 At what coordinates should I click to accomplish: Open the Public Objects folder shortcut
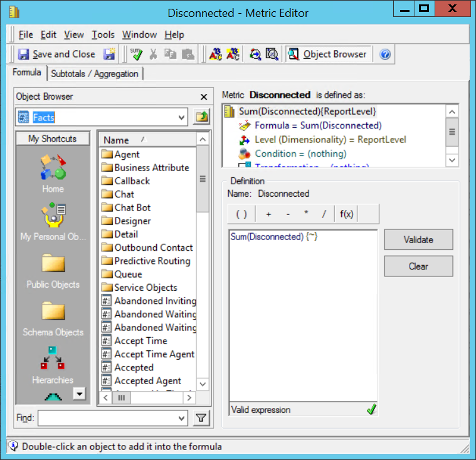pos(53,265)
